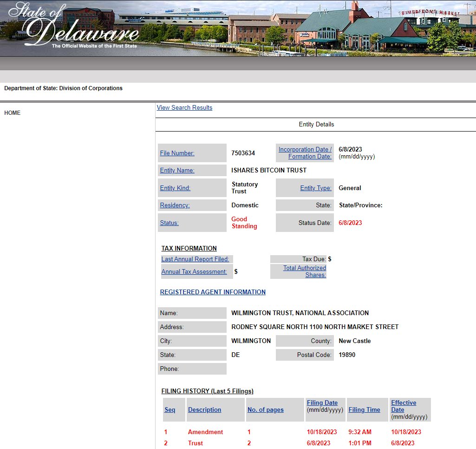Screen dimensions: 476x449
Task: Click the File Number link
Action: pos(177,153)
